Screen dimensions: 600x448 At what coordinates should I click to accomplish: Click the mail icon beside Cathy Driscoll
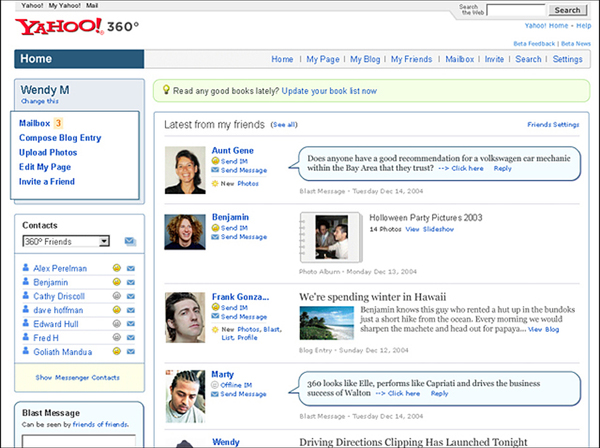coord(132,297)
